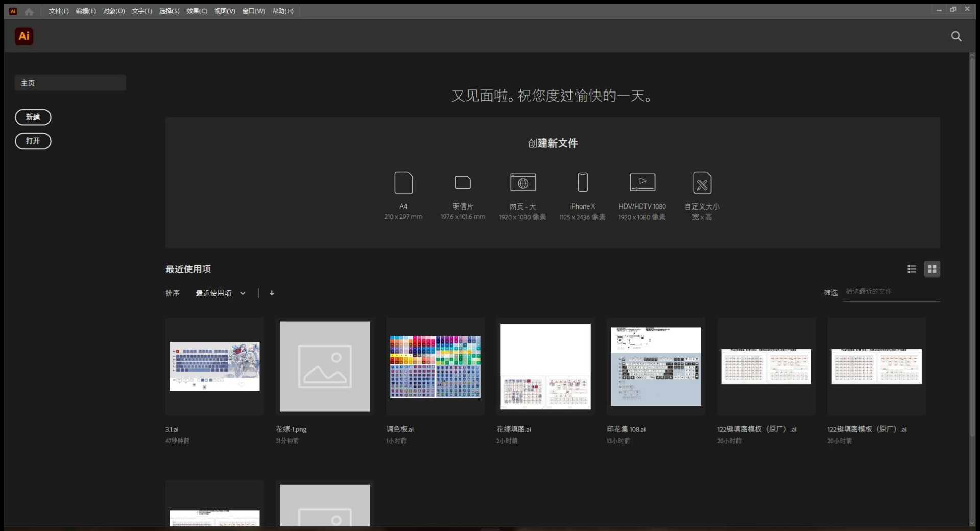980x531 pixels.
Task: Select the HDV/HDTV 1080 video preset icon
Action: 642,182
